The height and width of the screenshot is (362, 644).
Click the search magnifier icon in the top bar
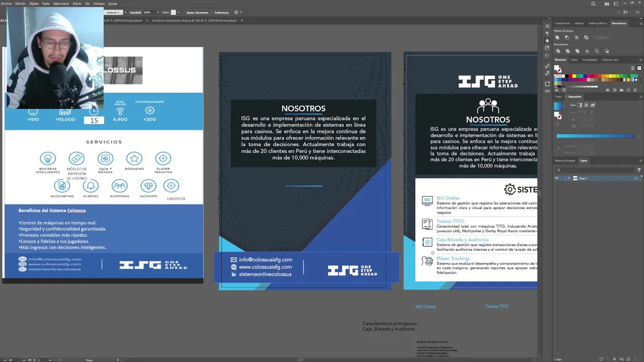tap(594, 4)
